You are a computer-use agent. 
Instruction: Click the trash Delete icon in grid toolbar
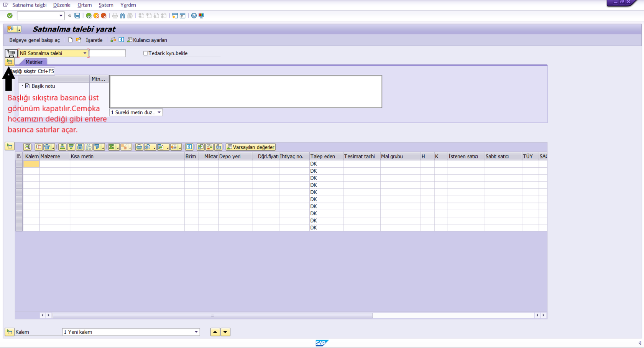pos(47,147)
